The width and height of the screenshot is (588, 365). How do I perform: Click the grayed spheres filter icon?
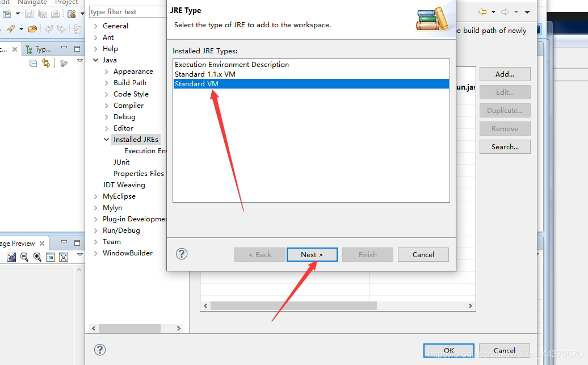pos(64,63)
